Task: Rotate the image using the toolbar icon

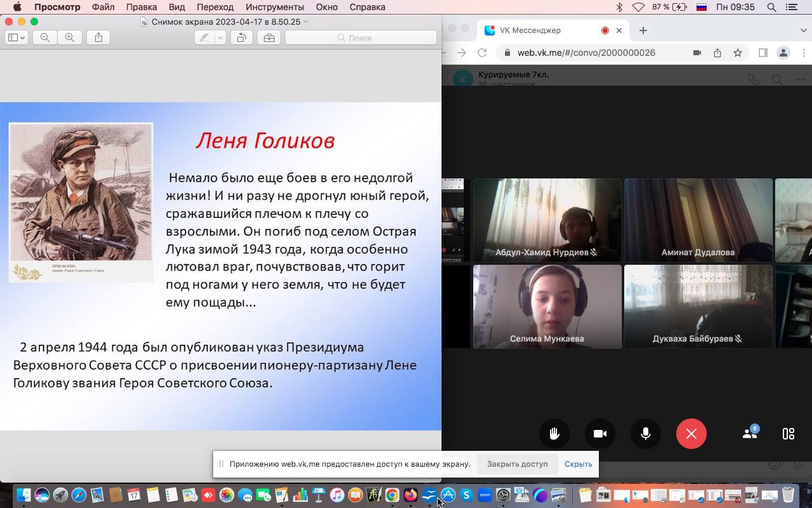Action: point(242,37)
